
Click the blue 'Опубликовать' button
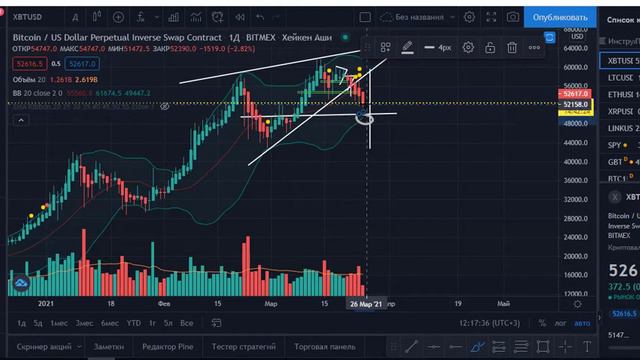pyautogui.click(x=560, y=17)
